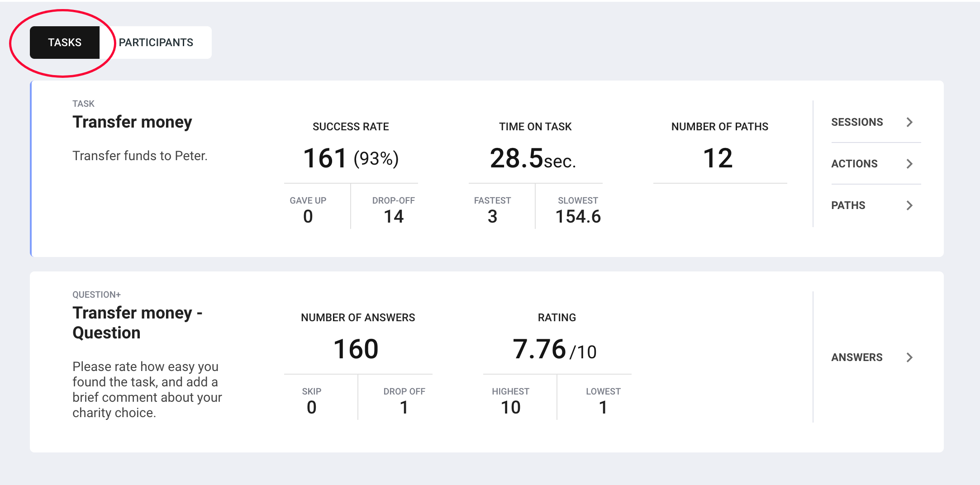Switch to the TASKS tab
Screen dimensions: 980x485
(x=65, y=43)
